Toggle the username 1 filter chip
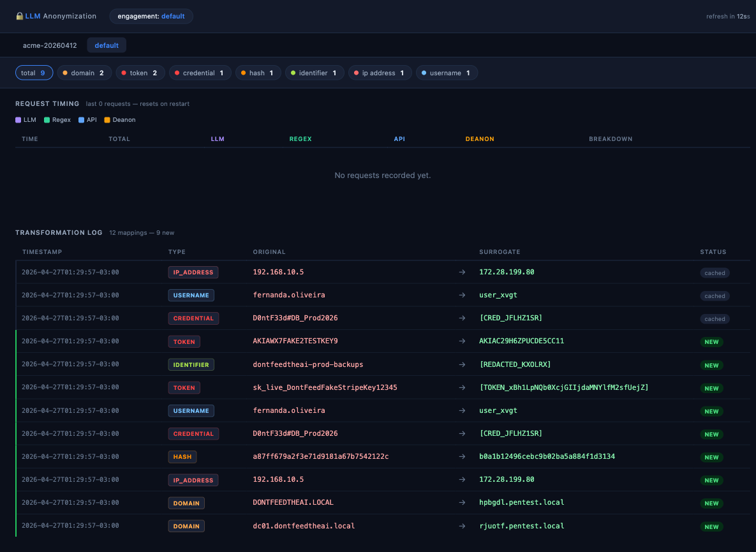 point(447,73)
